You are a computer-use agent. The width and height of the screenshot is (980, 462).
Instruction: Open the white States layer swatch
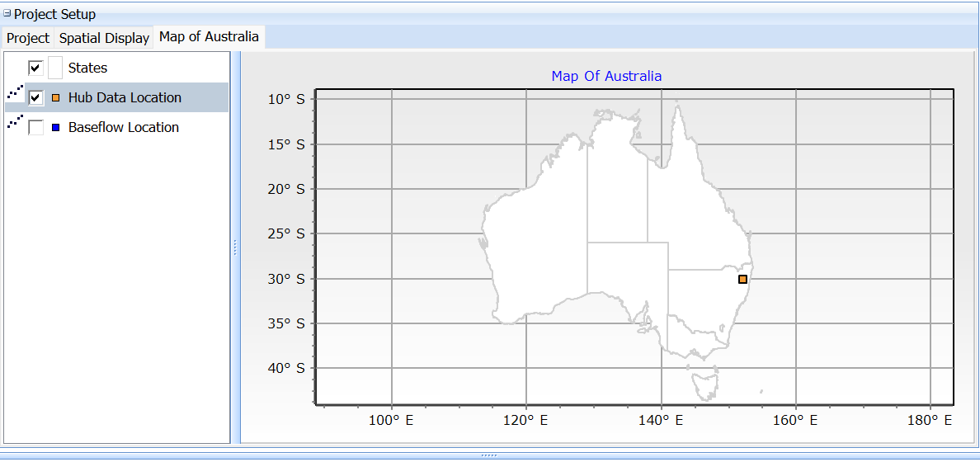55,68
